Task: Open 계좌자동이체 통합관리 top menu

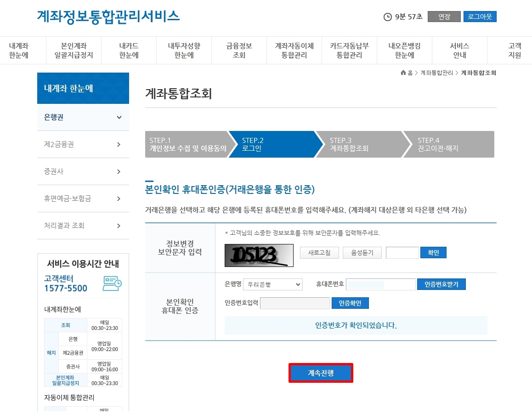Action: (x=294, y=50)
